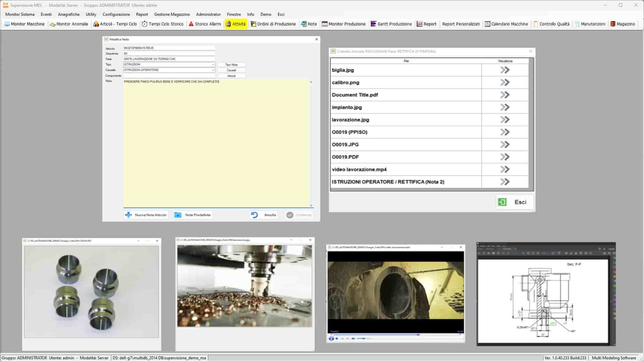Open the Report chart toolbar item
This screenshot has height=362, width=644.
[426, 24]
